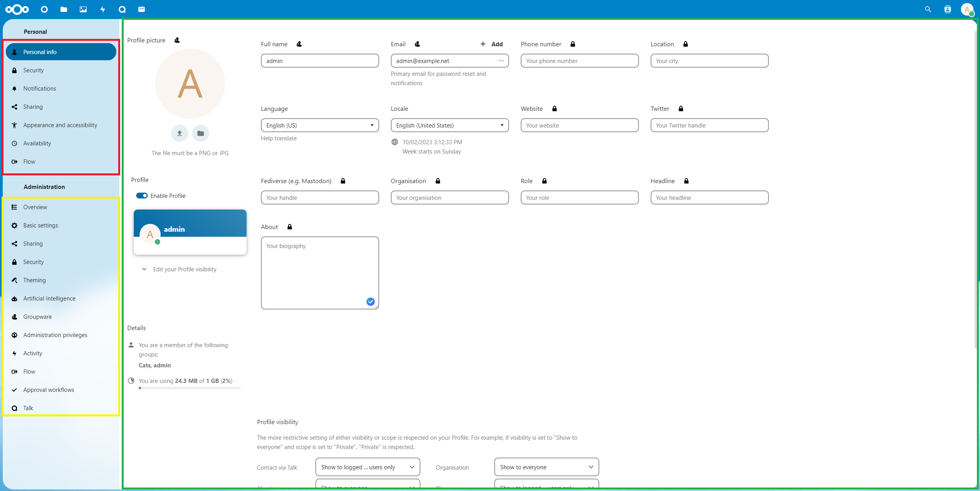This screenshot has height=491, width=980.
Task: Open the Contact via Talk visibility dropdown
Action: 367,467
